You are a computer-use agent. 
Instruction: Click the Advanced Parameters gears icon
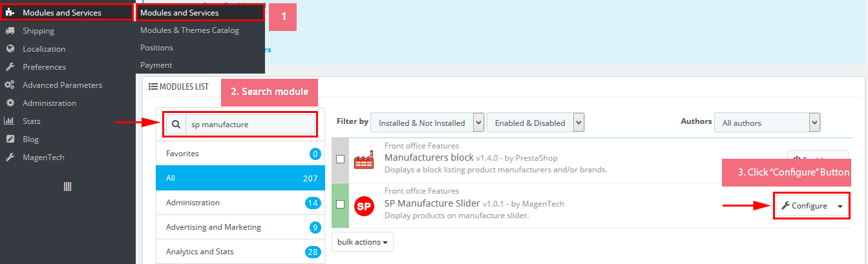point(10,85)
